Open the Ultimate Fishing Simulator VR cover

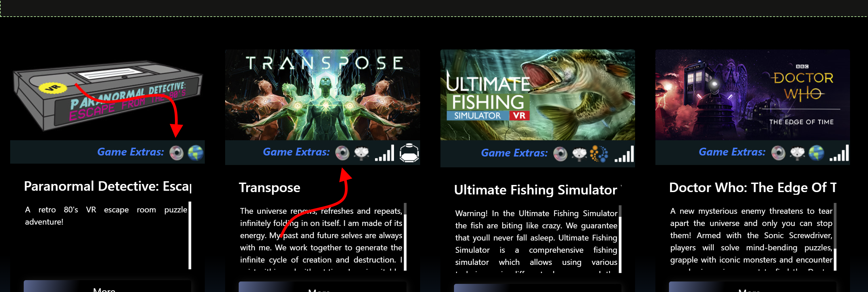click(537, 95)
